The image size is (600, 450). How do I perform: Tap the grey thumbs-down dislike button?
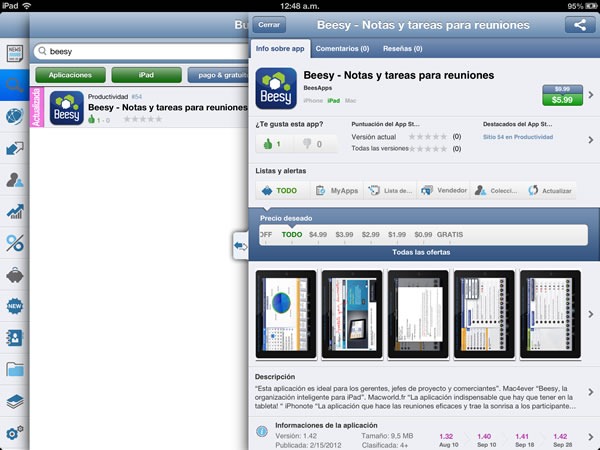point(315,144)
